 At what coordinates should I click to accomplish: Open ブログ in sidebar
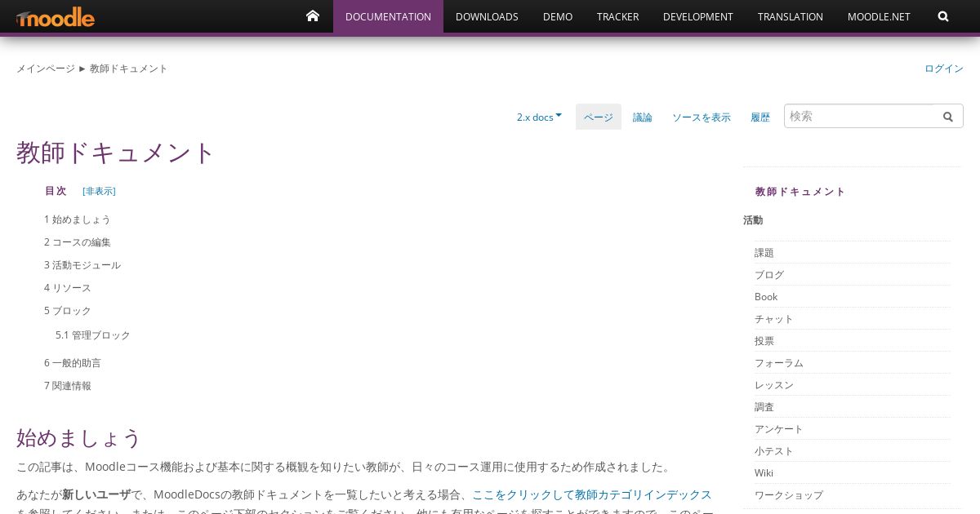769,275
